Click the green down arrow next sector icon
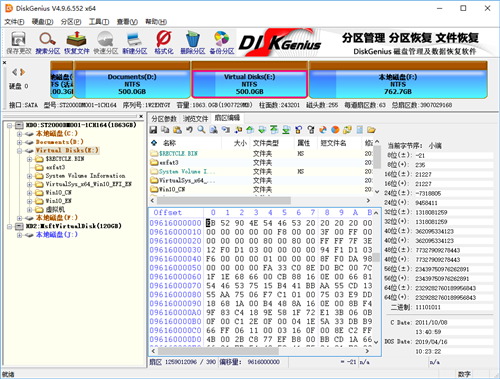Image resolution: width=500 pixels, height=379 pixels. (x=262, y=130)
